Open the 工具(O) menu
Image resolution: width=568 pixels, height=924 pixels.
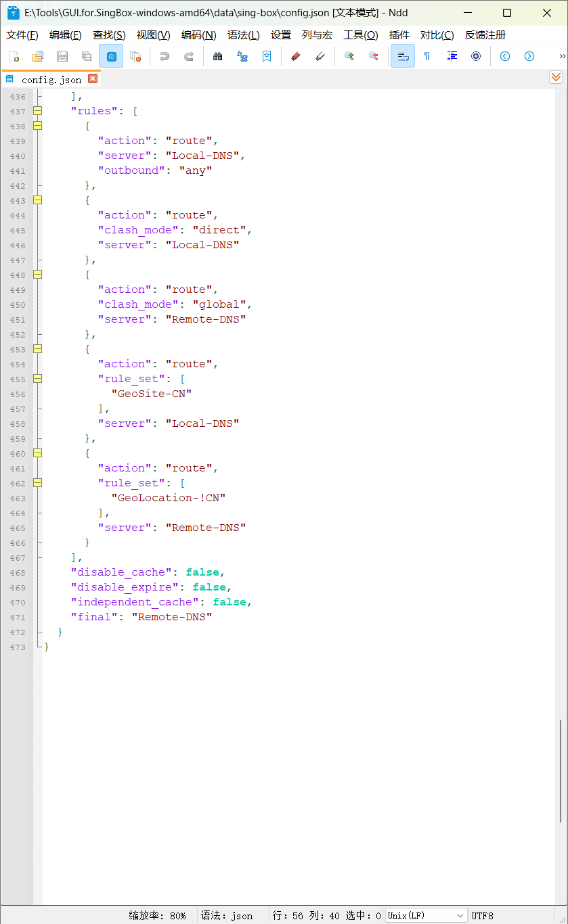[x=361, y=35]
